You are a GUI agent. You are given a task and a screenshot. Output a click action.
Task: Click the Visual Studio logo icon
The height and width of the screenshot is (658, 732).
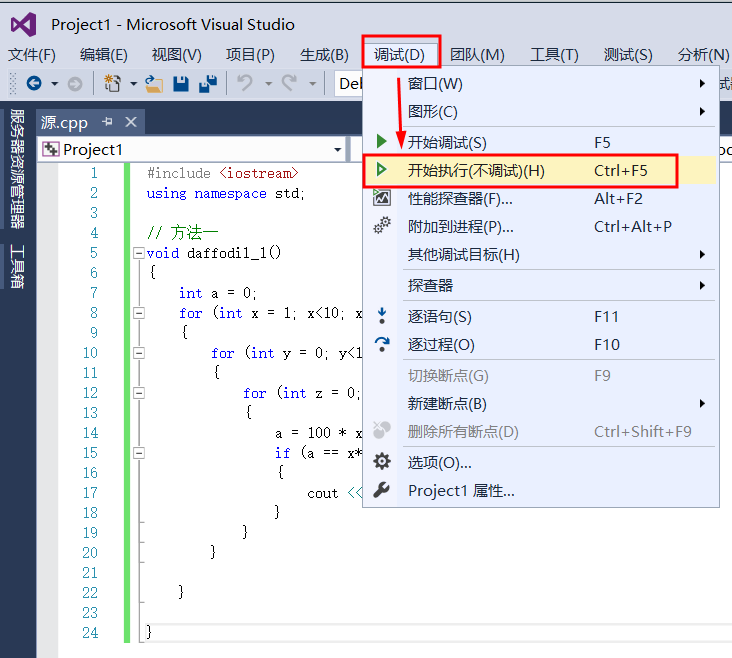[x=23, y=25]
